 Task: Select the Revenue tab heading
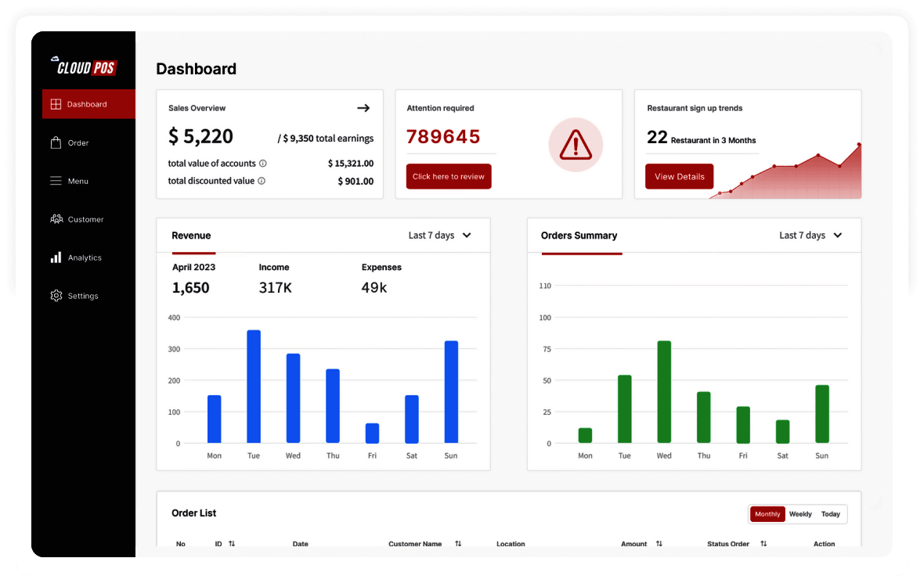[x=191, y=236]
